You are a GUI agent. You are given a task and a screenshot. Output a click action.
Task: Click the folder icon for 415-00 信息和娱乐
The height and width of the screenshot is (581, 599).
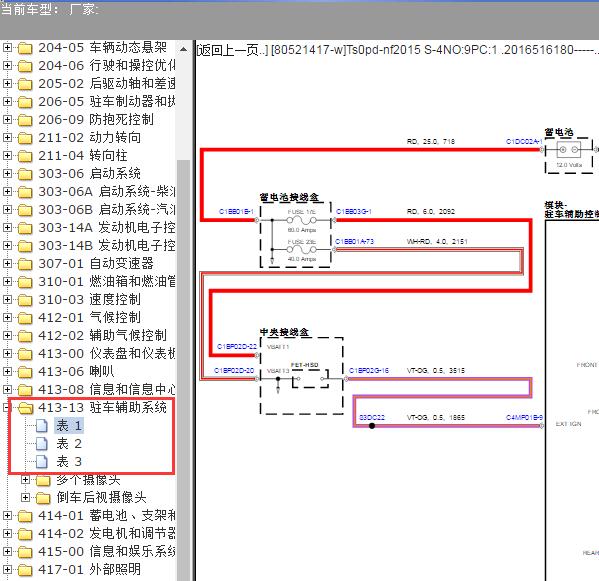(25, 552)
